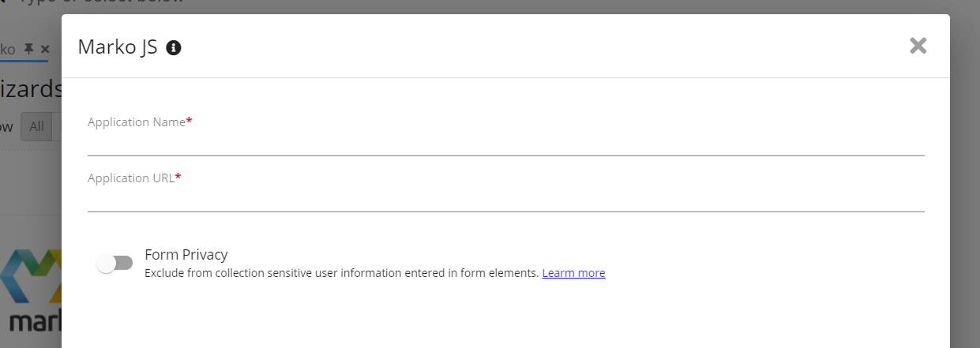Click the Marko logo thumbnail behind the dialog
This screenshot has width=980, height=348.
tap(31, 288)
